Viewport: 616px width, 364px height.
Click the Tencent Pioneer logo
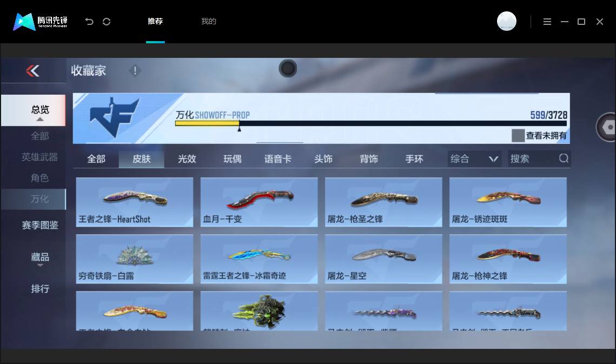tap(41, 22)
